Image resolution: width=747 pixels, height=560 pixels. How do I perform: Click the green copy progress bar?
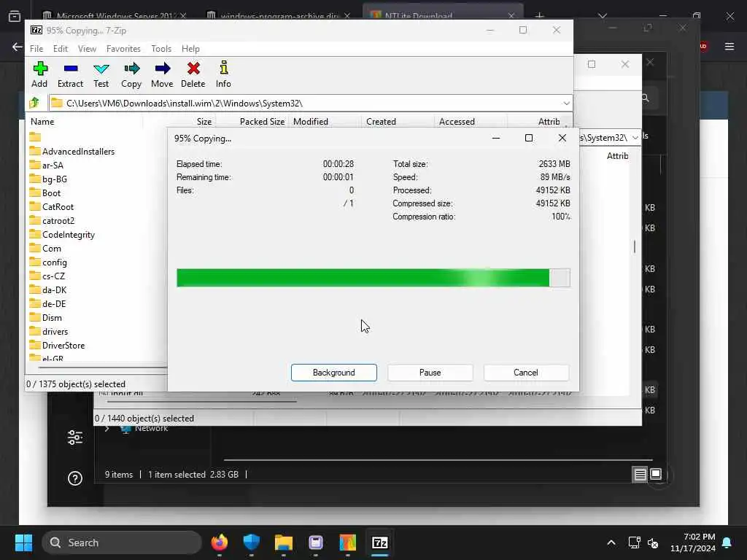pos(373,278)
